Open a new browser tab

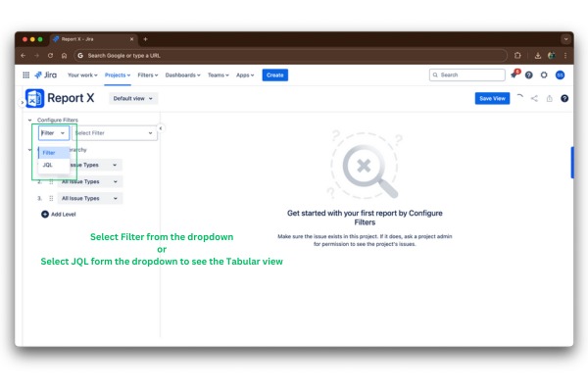click(x=145, y=39)
